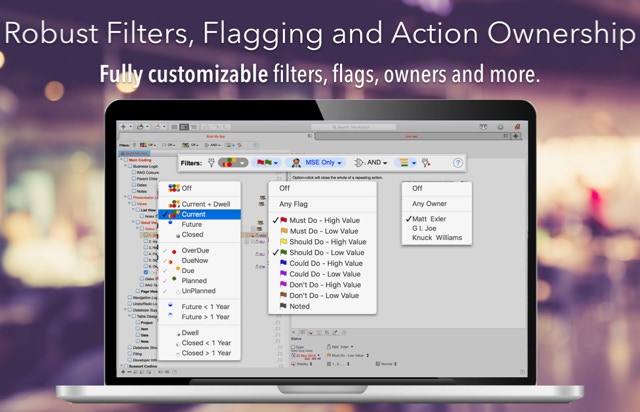Click the help question mark icon
This screenshot has height=412, width=640.
point(458,161)
